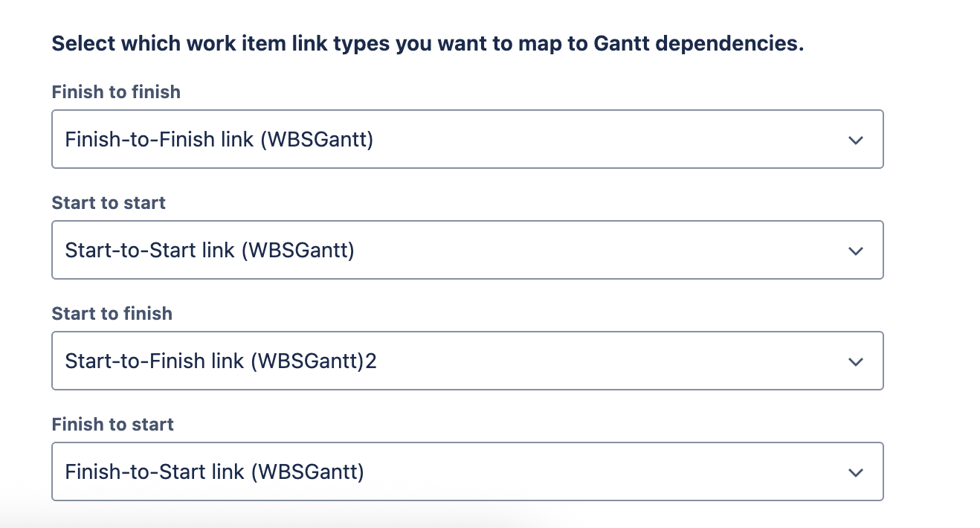This screenshot has height=528, width=980.
Task: Open the Finish to finish dropdown
Action: [x=467, y=140]
